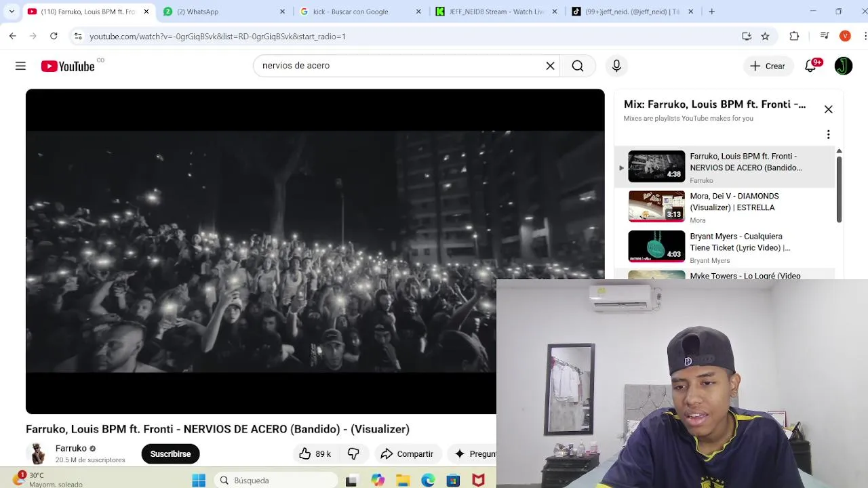
Task: Open the tab search dropdown arrow
Action: 12,12
